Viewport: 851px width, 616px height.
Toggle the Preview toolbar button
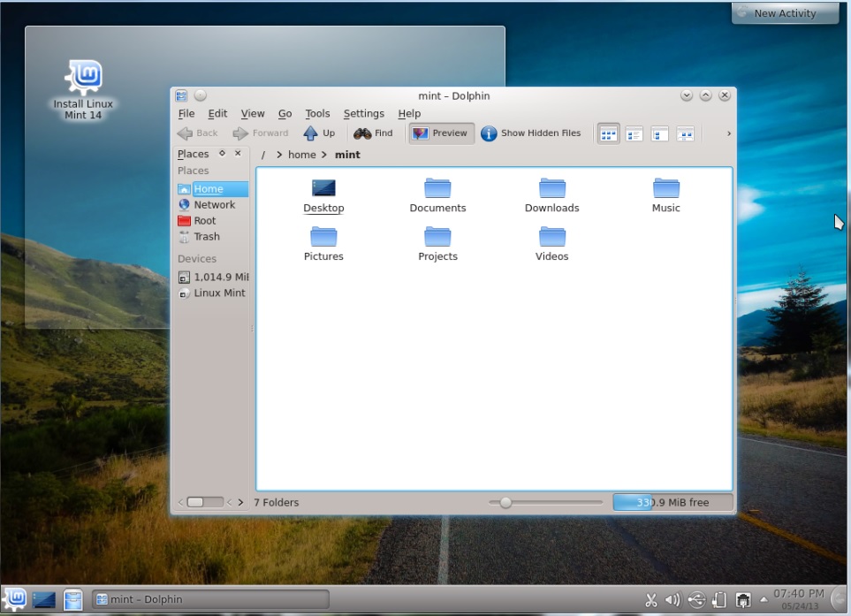pos(441,133)
